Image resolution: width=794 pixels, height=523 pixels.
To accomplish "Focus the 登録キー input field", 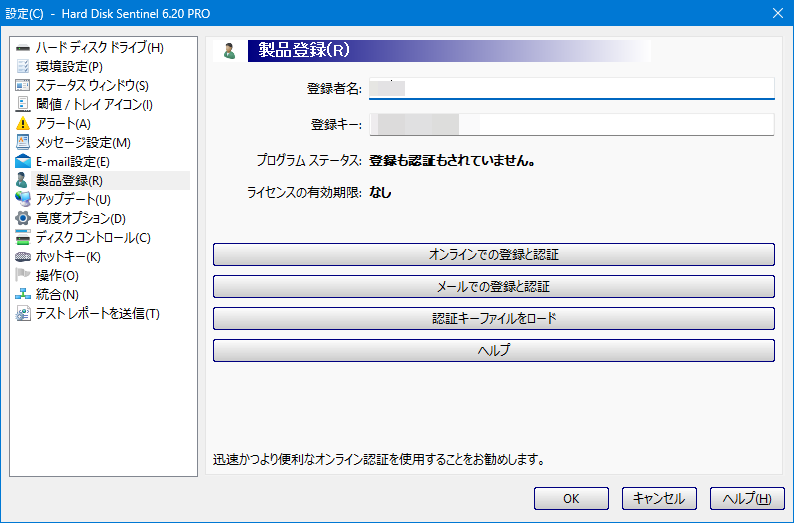I will pos(572,124).
